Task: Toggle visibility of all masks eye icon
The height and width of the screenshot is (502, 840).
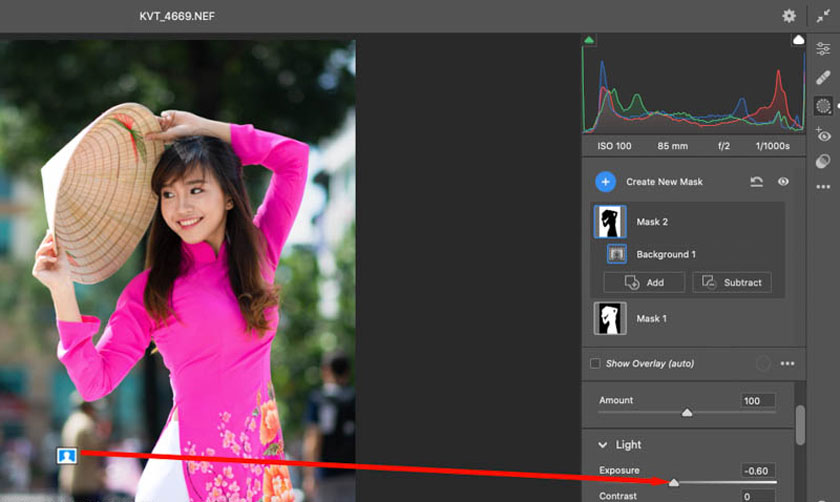Action: click(x=783, y=182)
